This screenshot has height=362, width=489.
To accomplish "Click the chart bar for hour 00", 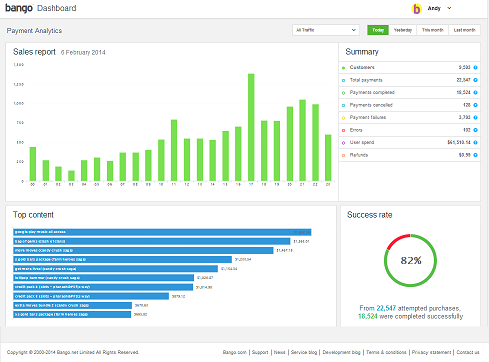I will coord(33,164).
